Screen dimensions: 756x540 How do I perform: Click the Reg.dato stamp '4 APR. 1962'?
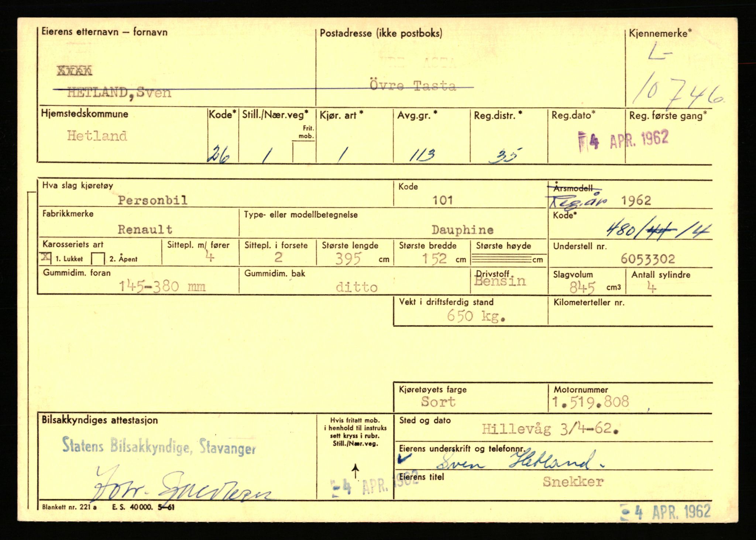point(623,140)
